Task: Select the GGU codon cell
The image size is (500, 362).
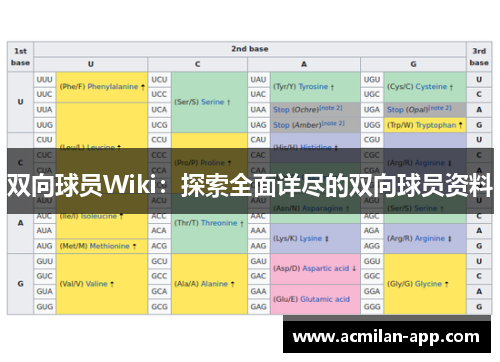Action: (372, 261)
